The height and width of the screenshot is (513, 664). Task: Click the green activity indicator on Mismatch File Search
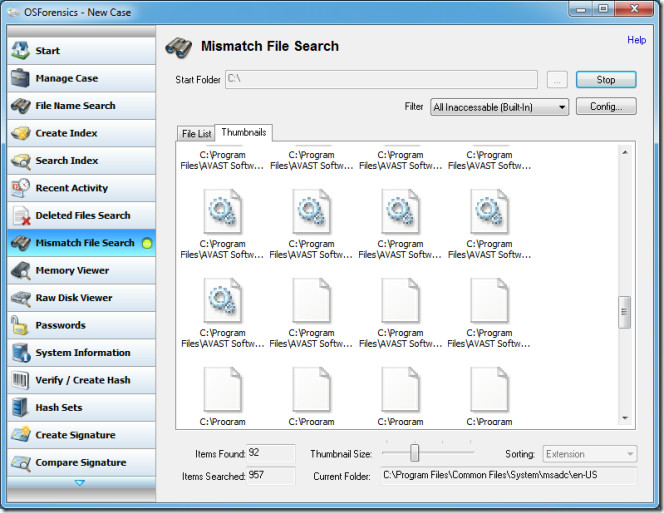click(147, 243)
